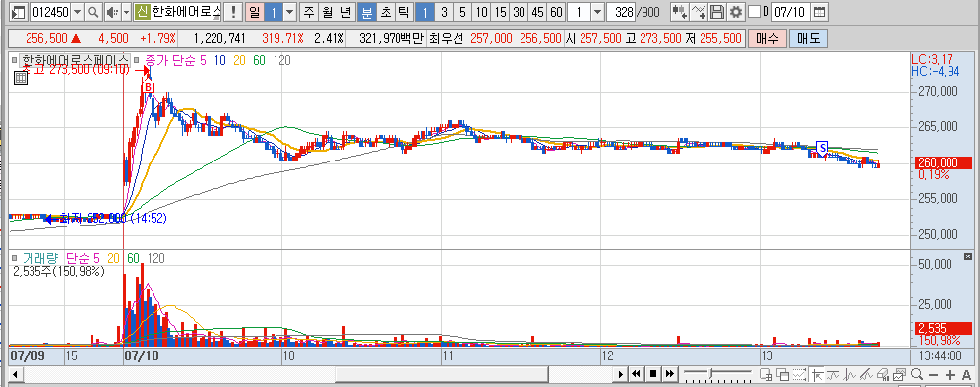Click the speaker sound alert icon
The image size is (980, 387).
coord(112,11)
